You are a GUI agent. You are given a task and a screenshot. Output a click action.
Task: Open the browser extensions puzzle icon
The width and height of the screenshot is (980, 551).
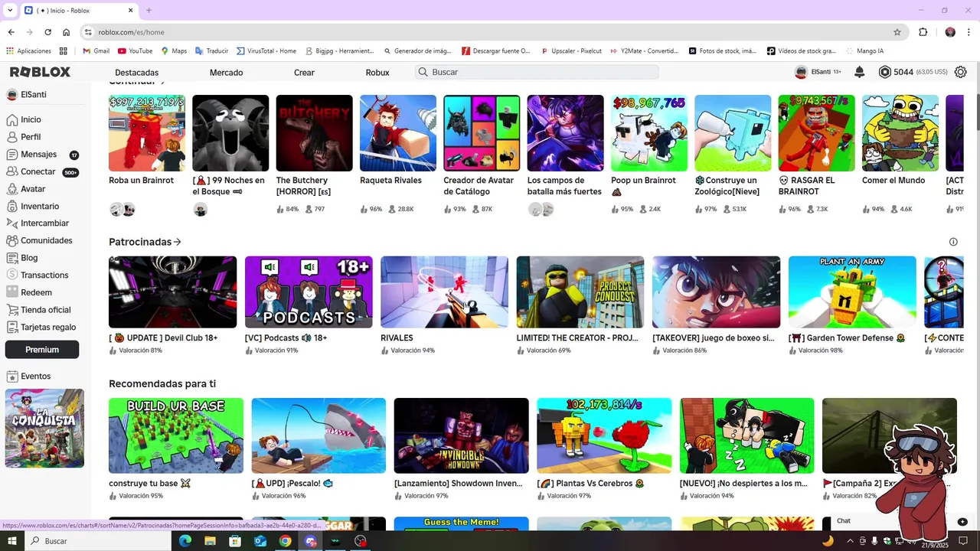923,32
